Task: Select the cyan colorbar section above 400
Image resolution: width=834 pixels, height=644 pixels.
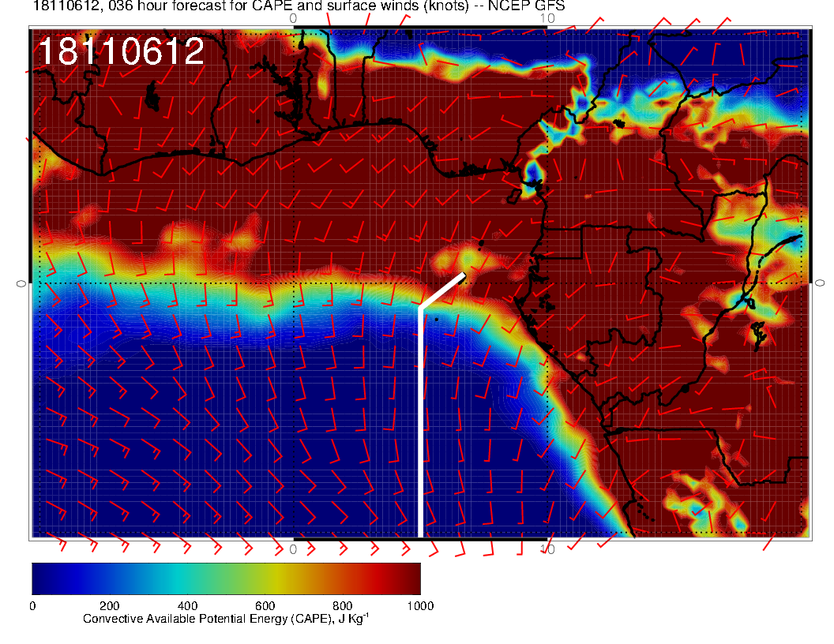Action: [x=187, y=578]
